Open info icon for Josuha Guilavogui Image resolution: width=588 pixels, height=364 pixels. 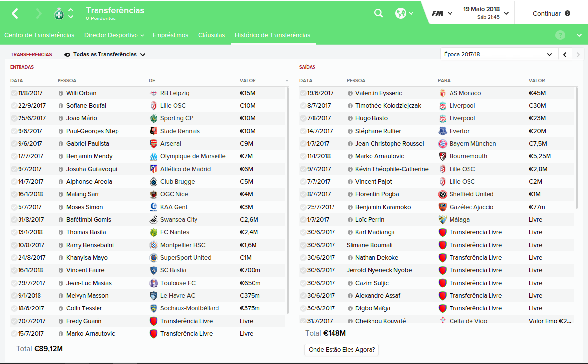tap(61, 169)
